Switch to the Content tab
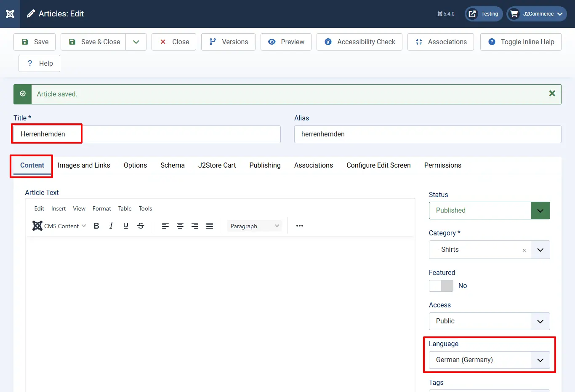This screenshot has height=392, width=575. pos(32,165)
